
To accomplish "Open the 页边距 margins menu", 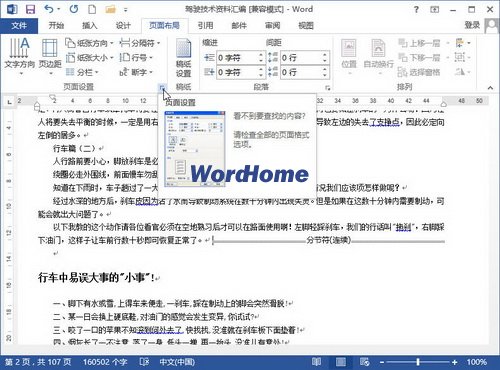I will 50,56.
